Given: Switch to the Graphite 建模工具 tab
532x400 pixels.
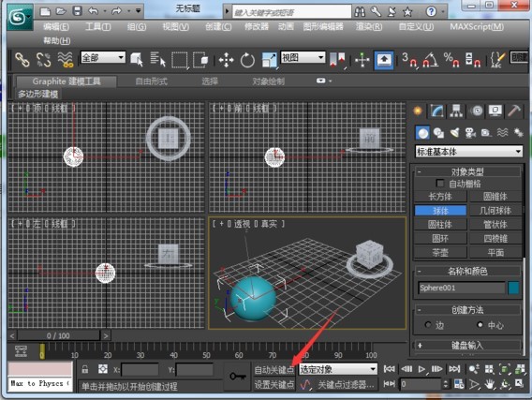Looking at the screenshot, I should coord(66,81).
